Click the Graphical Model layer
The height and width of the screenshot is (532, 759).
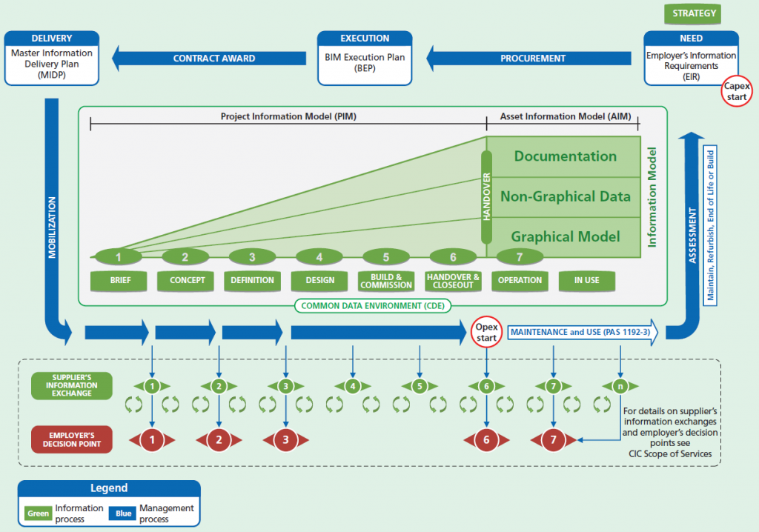tap(565, 236)
